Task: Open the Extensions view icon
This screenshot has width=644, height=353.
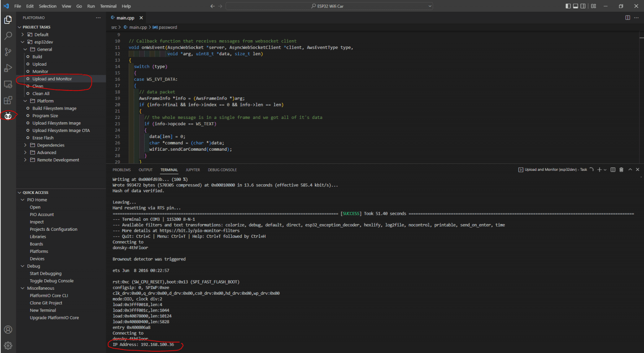Action: [8, 100]
